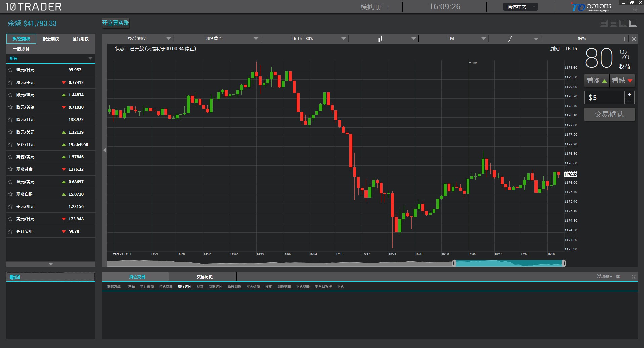This screenshot has width=644, height=348.
Task: Collapse the left panel with the arrow handle
Action: [x=104, y=150]
